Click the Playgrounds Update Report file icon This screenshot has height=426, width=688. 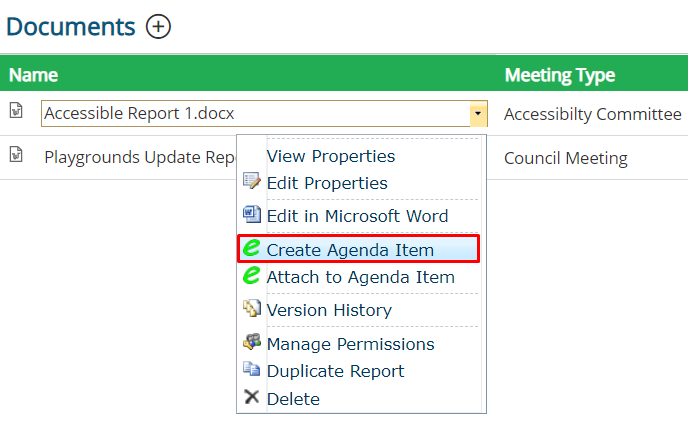(x=16, y=154)
